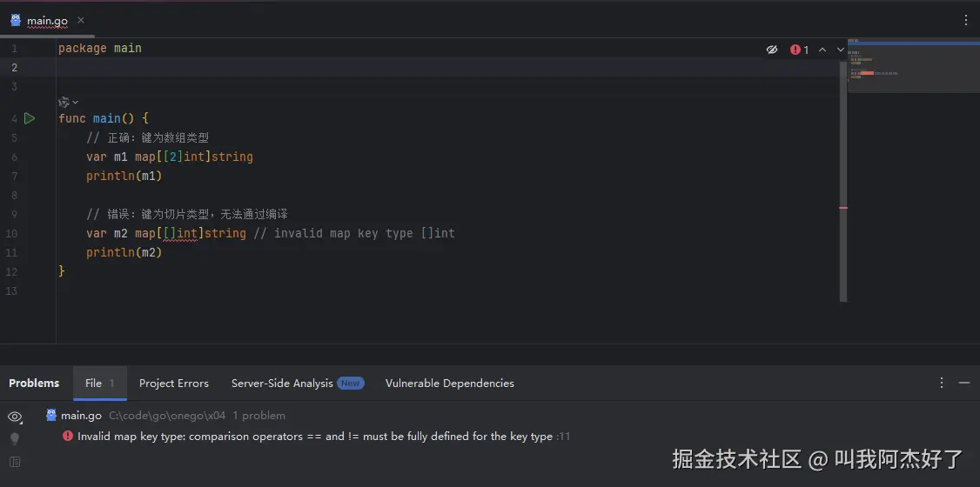
Task: Click the 'New' badge on Server-Side Analysis
Action: coord(351,384)
